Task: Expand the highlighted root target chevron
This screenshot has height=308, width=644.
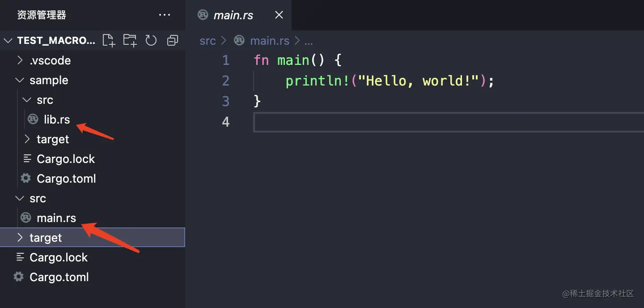Action: point(20,237)
